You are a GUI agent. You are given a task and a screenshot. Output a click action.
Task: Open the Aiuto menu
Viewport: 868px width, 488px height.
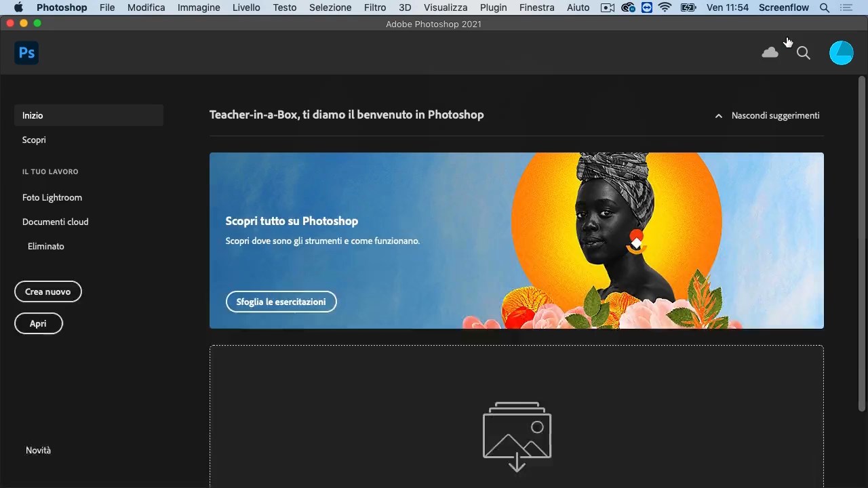[578, 7]
